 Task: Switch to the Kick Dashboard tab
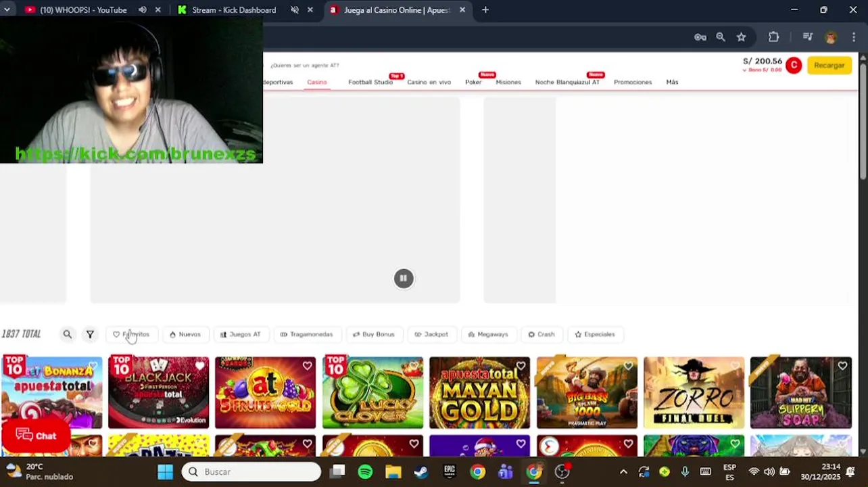[234, 10]
